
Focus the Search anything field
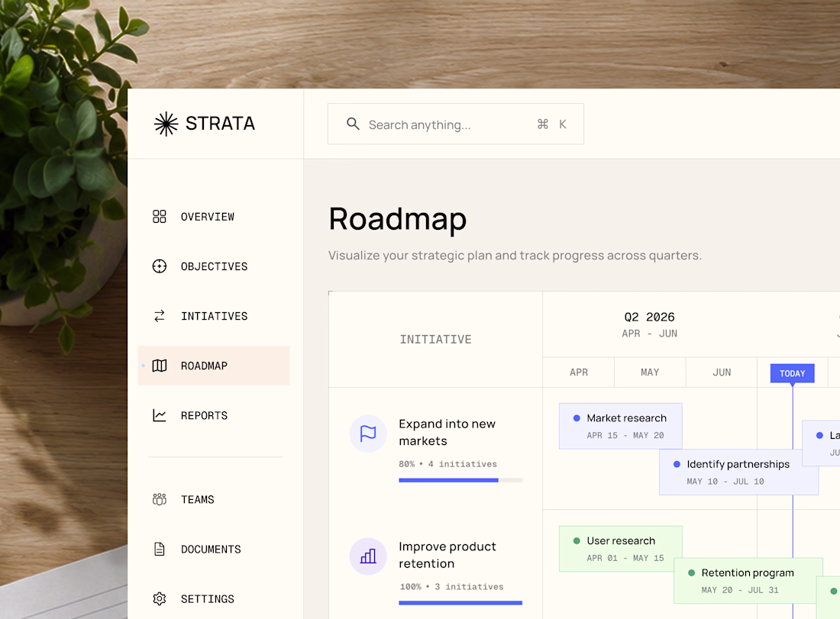(455, 124)
